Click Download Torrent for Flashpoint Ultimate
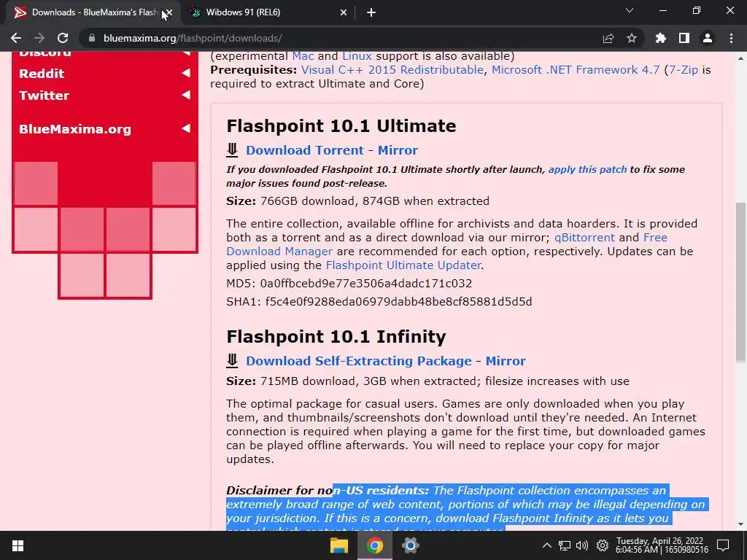Viewport: 747px width, 560px height. coord(305,150)
